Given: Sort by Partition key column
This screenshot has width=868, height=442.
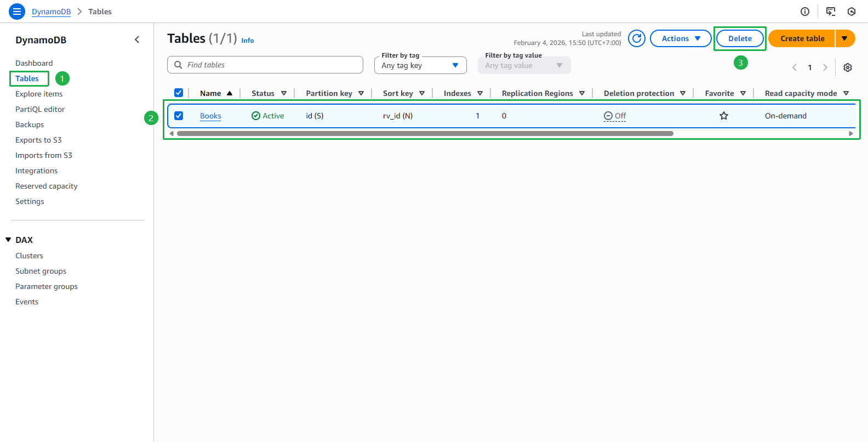Looking at the screenshot, I should coord(361,93).
